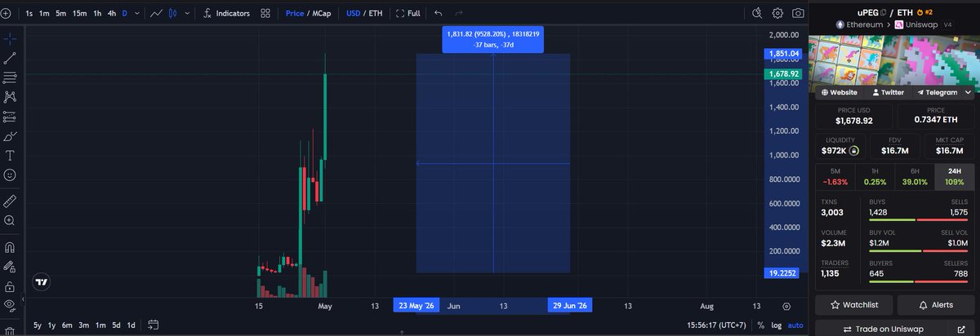Viewport: 980px width, 336px height.
Task: Select the 15m timeframe
Action: pyautogui.click(x=79, y=14)
